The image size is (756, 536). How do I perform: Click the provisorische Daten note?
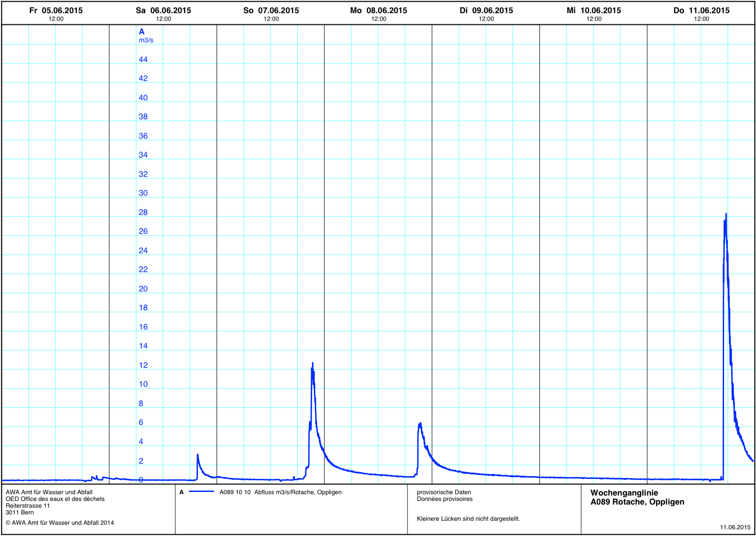(443, 492)
